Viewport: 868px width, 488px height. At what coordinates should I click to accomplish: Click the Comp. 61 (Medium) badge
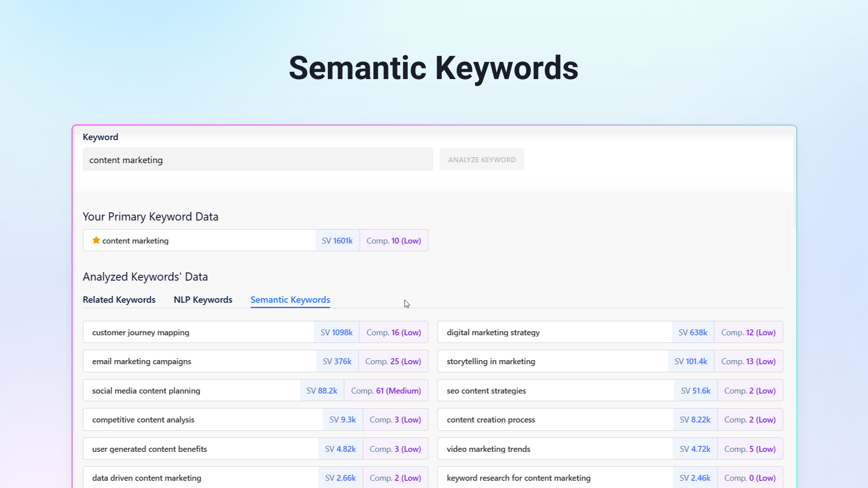386,391
